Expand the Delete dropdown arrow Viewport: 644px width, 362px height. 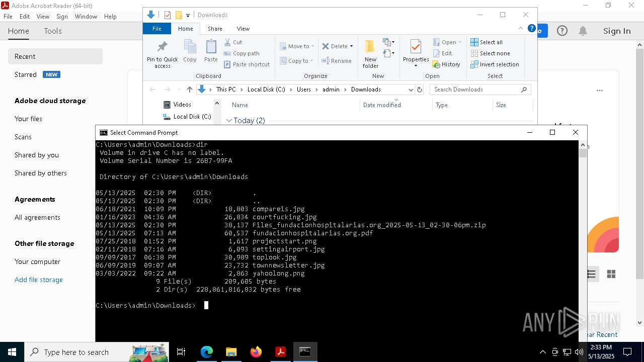351,46
